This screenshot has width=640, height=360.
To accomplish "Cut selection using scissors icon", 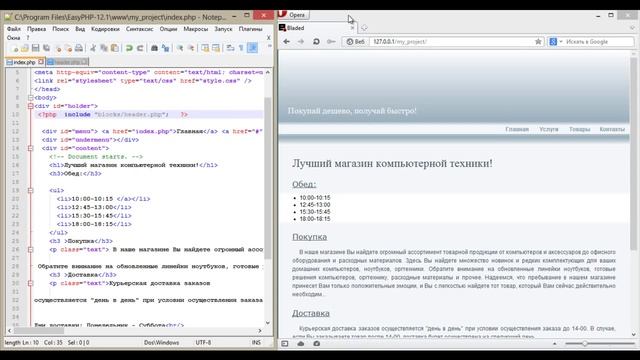I will click(93, 48).
